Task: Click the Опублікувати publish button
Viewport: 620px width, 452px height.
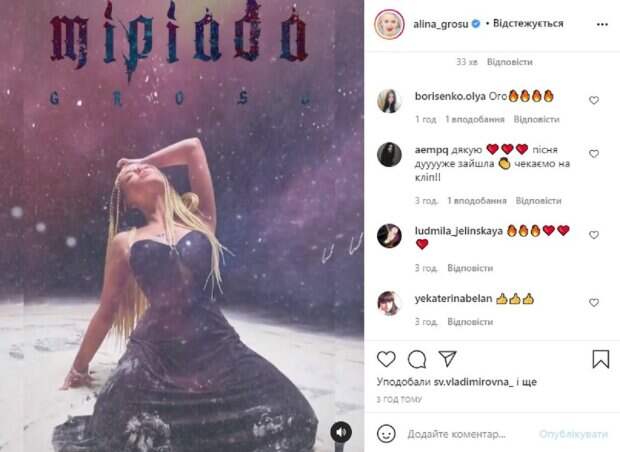Action: pos(573,434)
